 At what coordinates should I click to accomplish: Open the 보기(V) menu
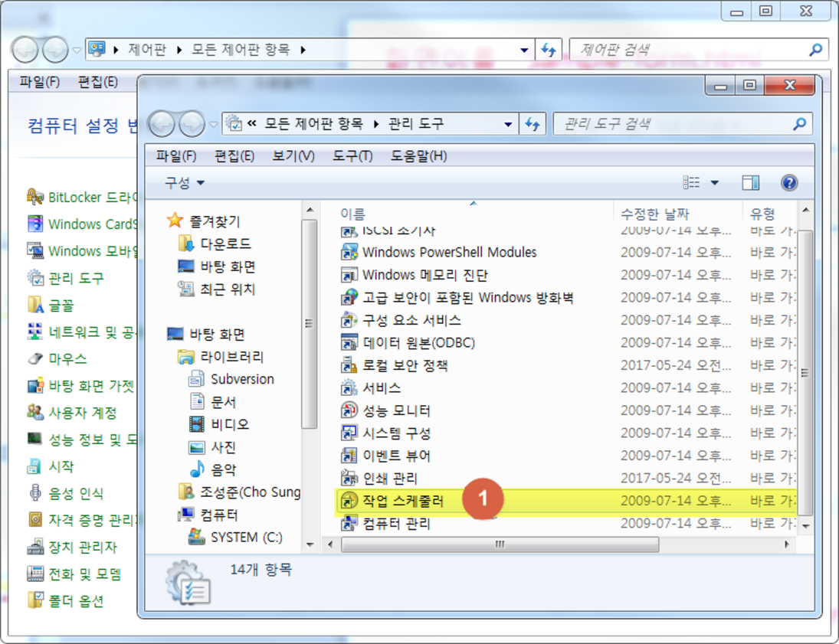tap(293, 156)
